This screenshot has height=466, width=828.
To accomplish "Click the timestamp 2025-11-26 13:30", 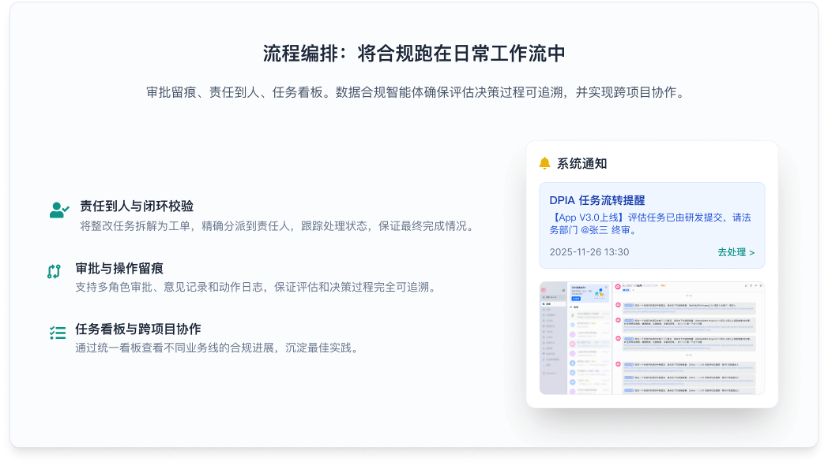I will 589,252.
